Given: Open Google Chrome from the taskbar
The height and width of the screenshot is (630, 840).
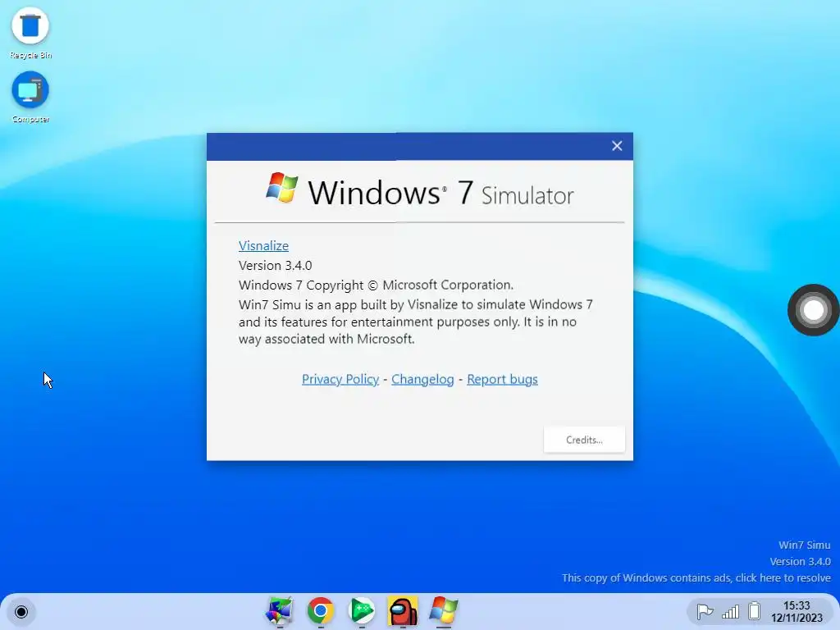Looking at the screenshot, I should 321,610.
